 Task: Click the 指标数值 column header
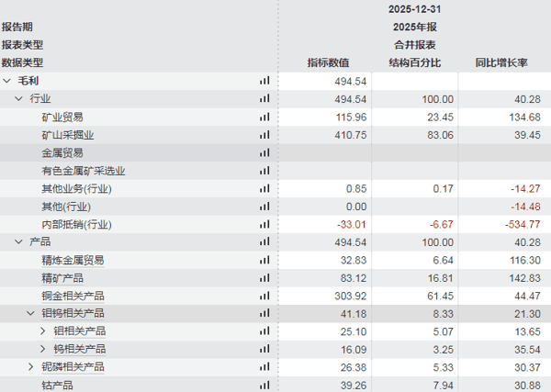[328, 63]
